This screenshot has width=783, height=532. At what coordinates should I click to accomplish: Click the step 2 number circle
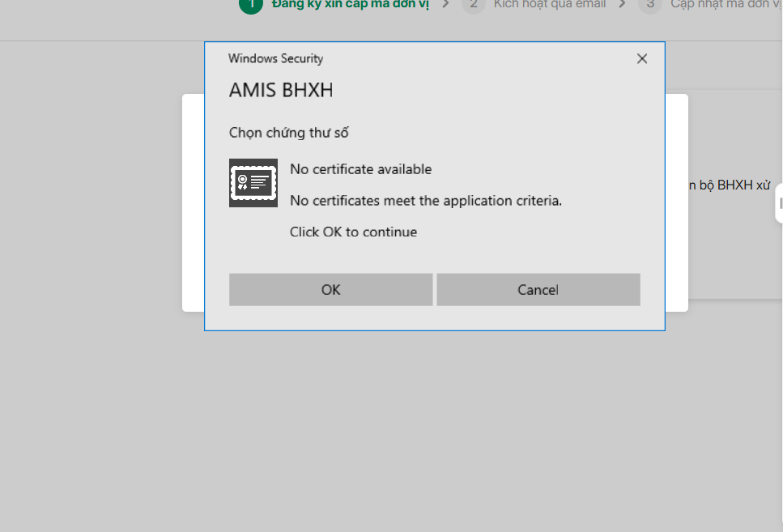pyautogui.click(x=474, y=5)
